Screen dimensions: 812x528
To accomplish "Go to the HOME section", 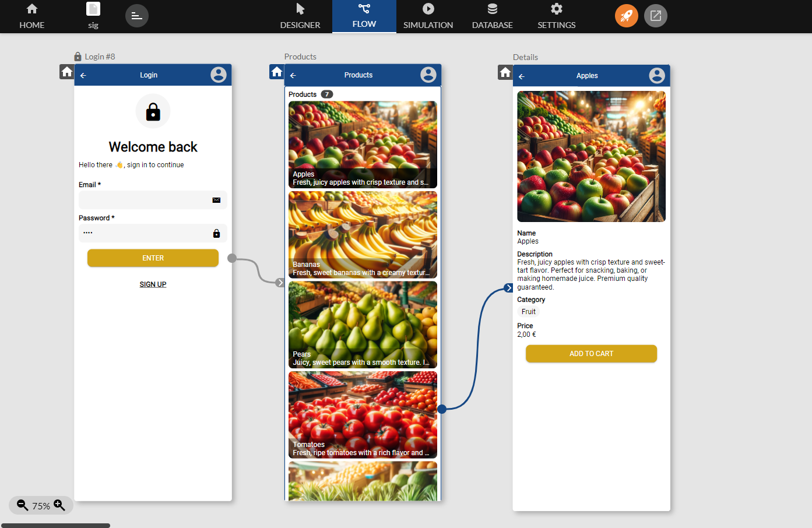I will [32, 16].
